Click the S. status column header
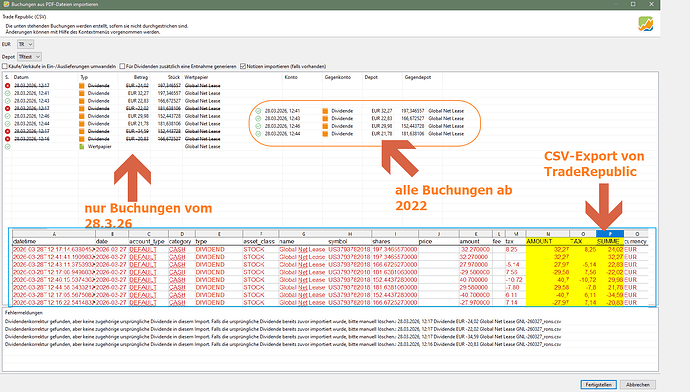Viewport: 690px width, 392px height. [x=7, y=77]
